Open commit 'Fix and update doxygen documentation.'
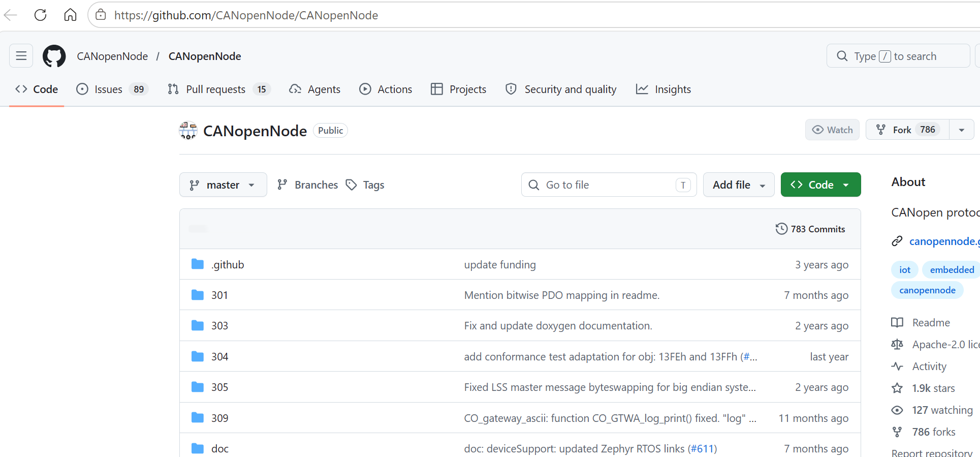980x457 pixels. [x=558, y=325]
